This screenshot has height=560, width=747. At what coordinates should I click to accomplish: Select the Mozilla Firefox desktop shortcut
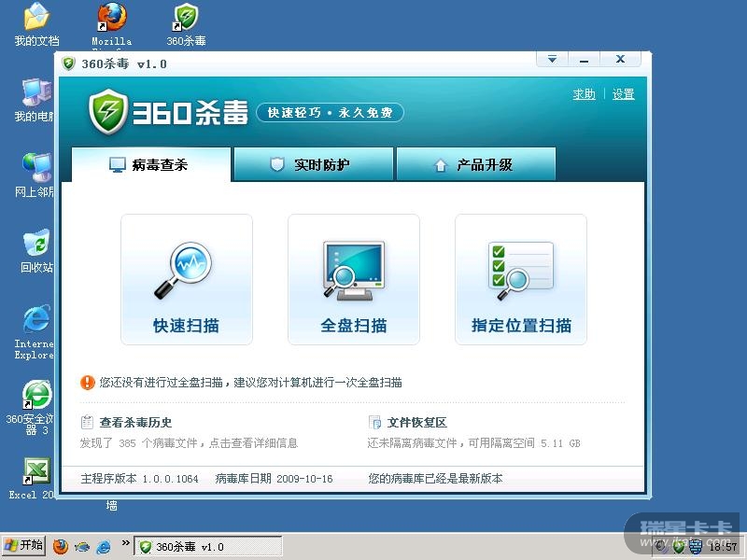click(x=112, y=25)
